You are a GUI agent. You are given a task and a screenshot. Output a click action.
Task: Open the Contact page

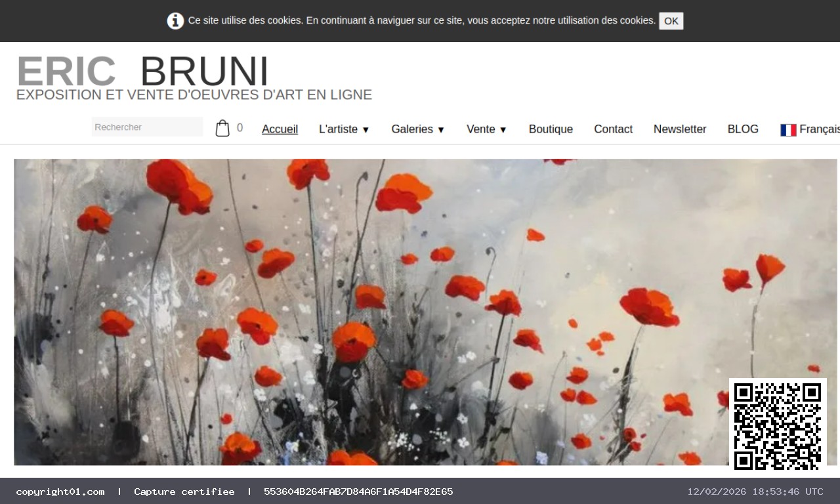click(x=613, y=129)
